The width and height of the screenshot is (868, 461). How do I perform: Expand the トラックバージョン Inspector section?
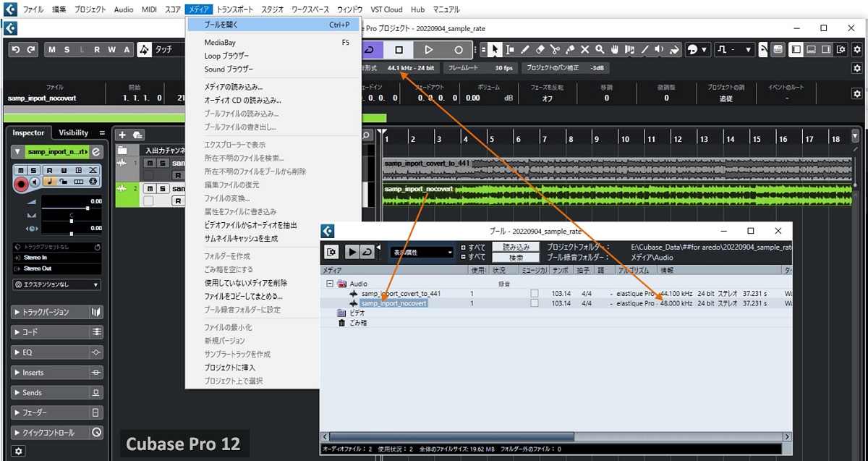[x=58, y=313]
